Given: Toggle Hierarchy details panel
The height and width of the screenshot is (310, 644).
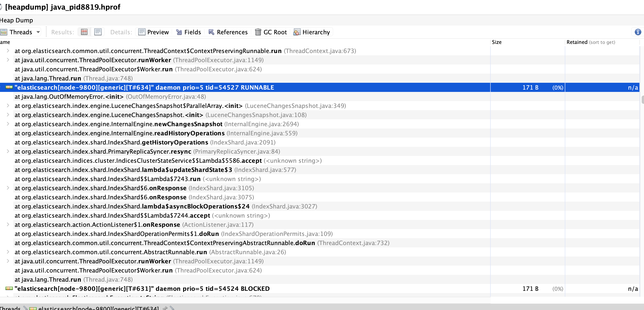Looking at the screenshot, I should click(312, 32).
